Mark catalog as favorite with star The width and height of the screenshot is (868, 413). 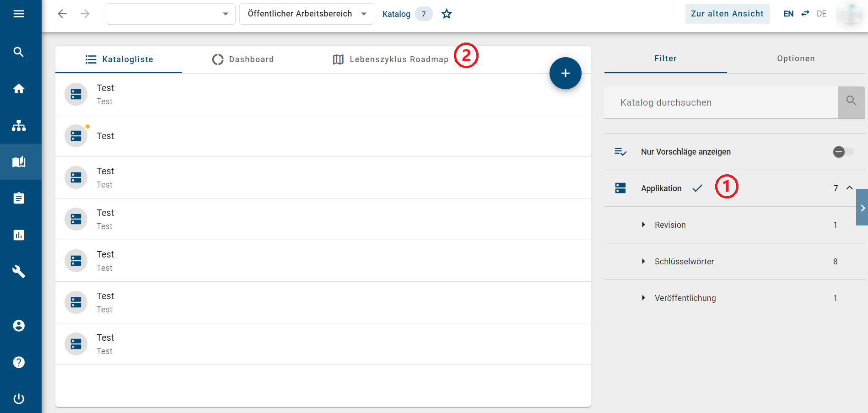point(447,14)
